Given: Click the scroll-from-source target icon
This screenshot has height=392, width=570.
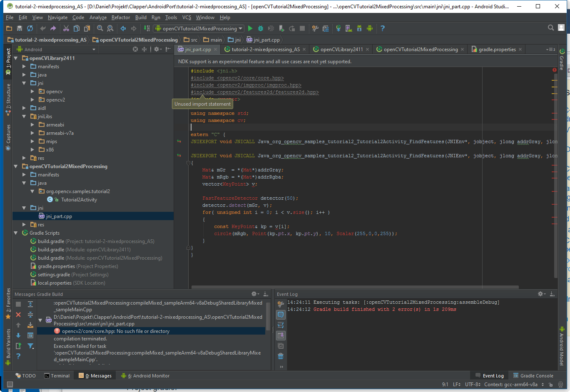Looking at the screenshot, I should [135, 49].
